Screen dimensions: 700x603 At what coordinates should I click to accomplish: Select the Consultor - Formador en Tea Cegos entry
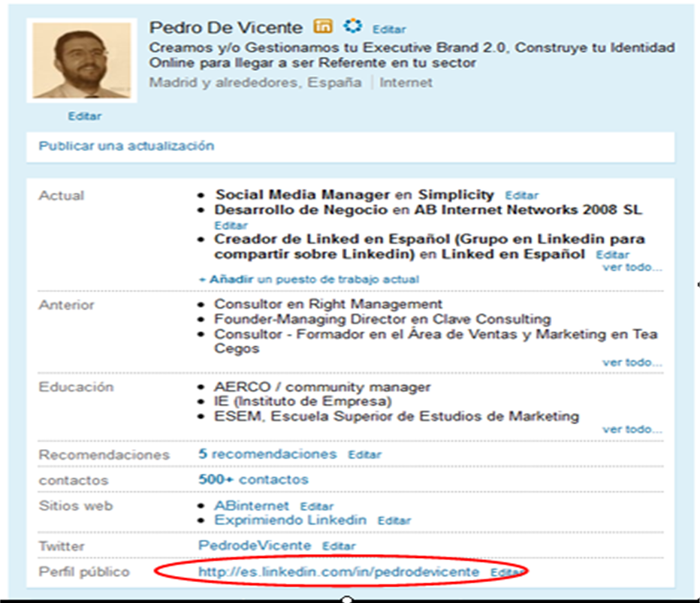tap(436, 341)
